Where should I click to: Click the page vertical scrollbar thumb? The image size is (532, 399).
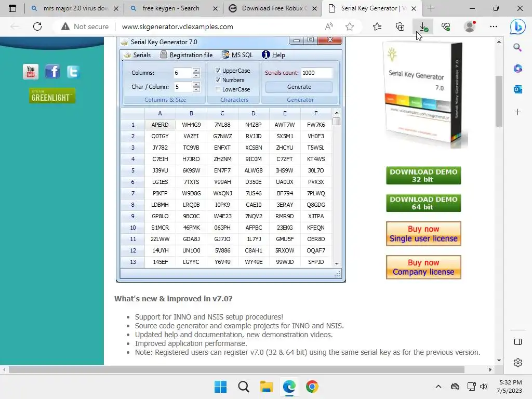click(x=499, y=101)
